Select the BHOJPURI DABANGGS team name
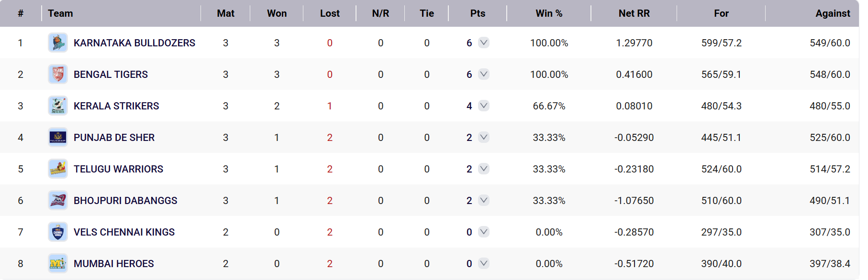 point(125,201)
